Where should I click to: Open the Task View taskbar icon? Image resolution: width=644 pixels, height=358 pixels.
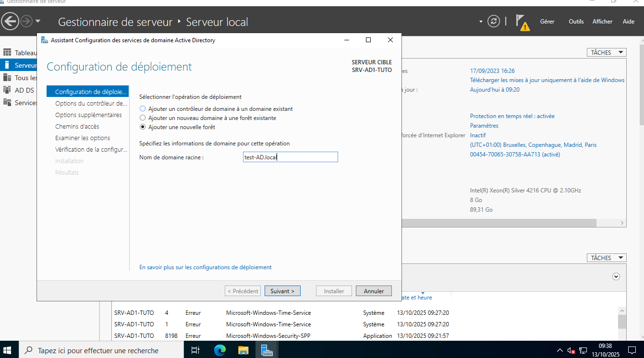195,350
